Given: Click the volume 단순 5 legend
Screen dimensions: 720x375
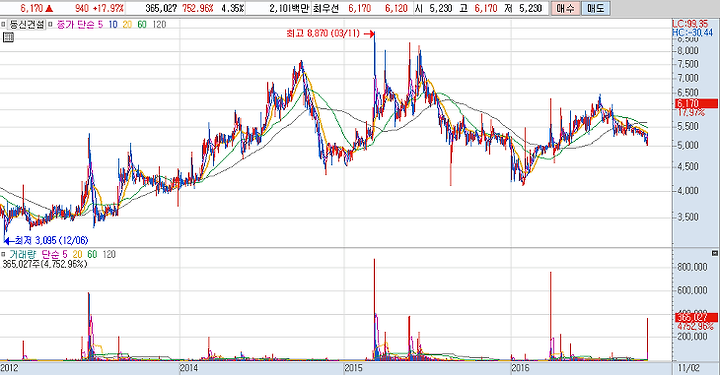Looking at the screenshot, I should pos(55,254).
